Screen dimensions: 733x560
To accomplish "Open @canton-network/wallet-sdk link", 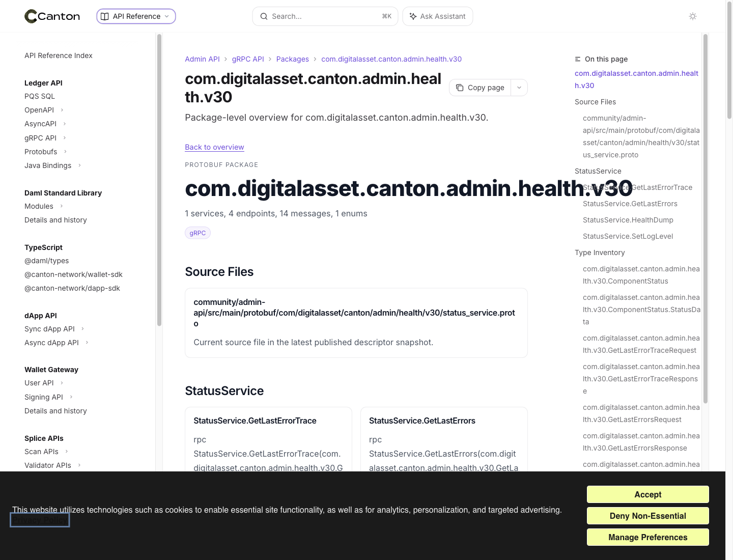I will 74,274.
